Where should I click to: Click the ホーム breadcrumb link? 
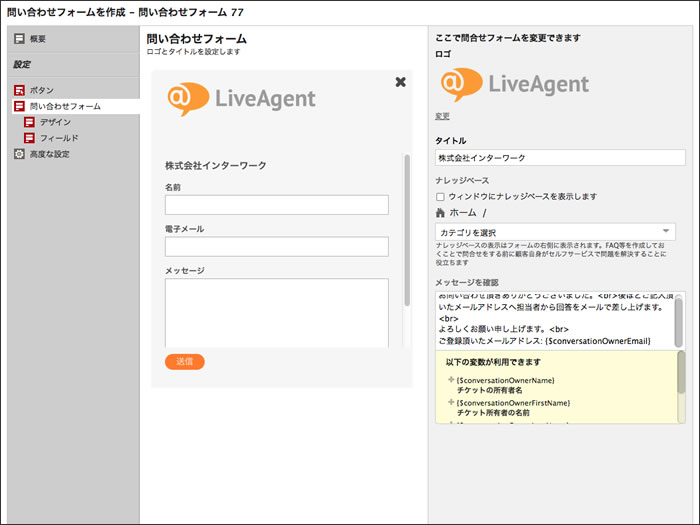point(463,212)
